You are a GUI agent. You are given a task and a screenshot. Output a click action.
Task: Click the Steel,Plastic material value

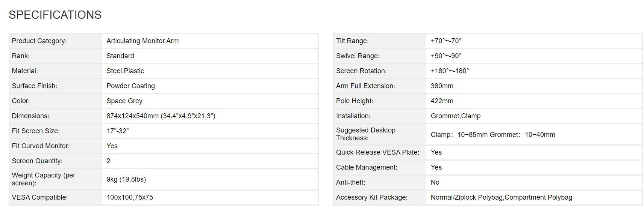pyautogui.click(x=125, y=71)
